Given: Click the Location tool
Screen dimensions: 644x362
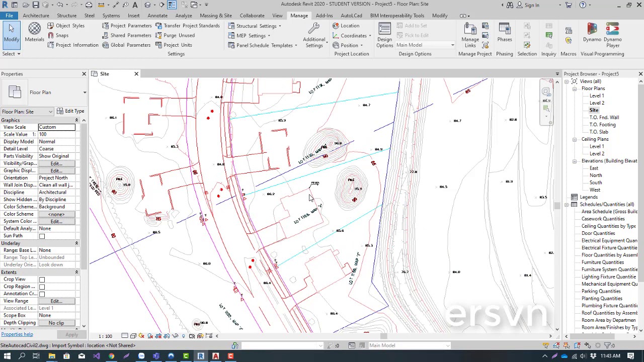Looking at the screenshot, I should [346, 26].
